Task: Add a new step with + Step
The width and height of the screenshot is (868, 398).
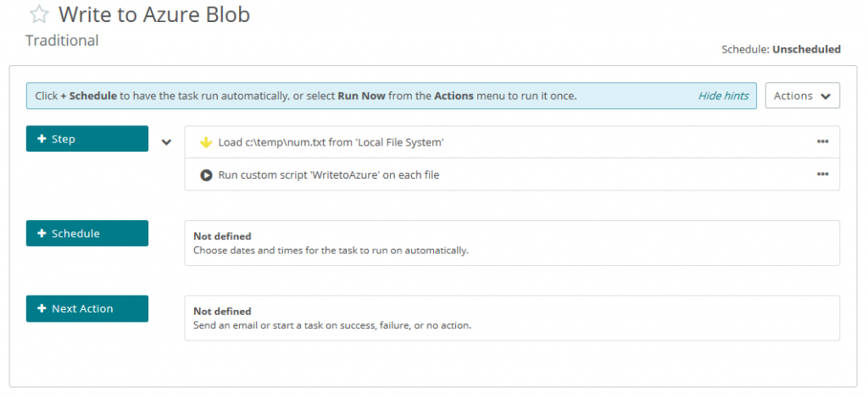Action: (x=87, y=139)
